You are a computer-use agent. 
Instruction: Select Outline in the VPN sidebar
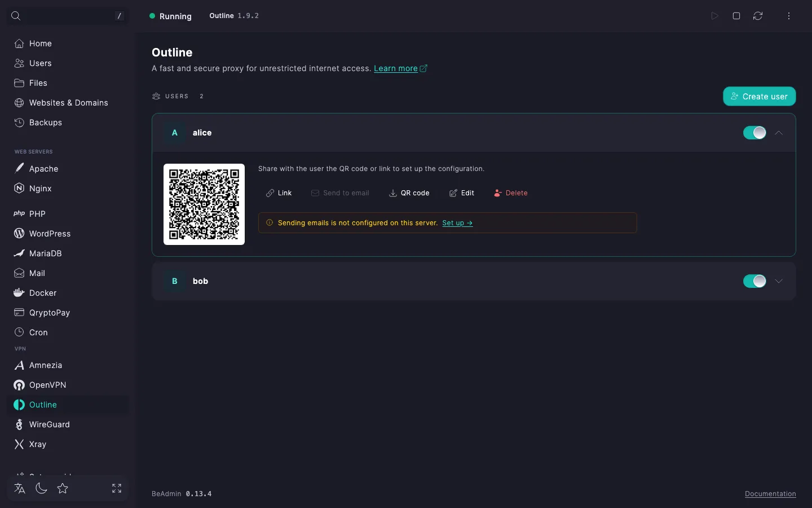point(68,405)
